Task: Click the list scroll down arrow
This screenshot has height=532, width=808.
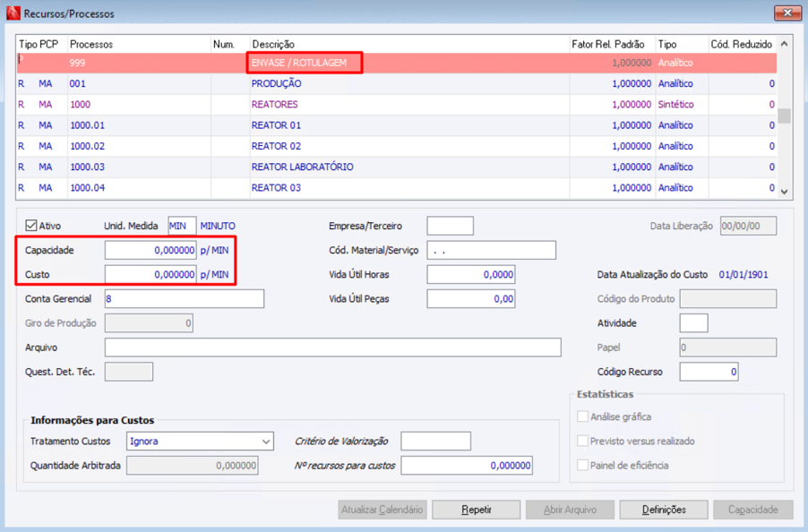Action: (x=785, y=192)
